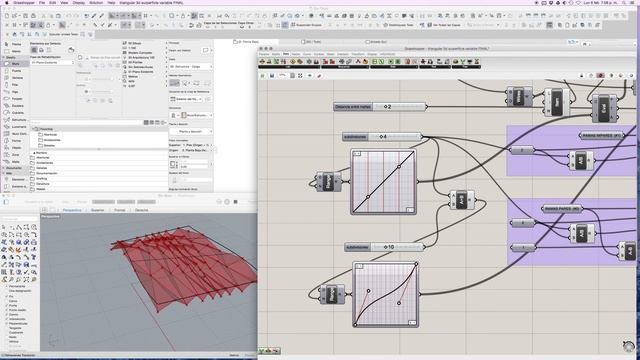Click the eye preview icon in Grasshopper toolbar

click(x=310, y=76)
